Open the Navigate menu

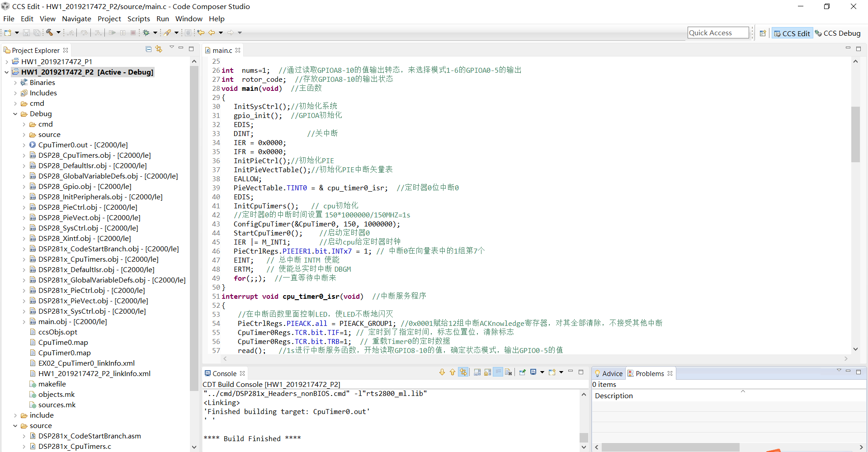point(76,19)
